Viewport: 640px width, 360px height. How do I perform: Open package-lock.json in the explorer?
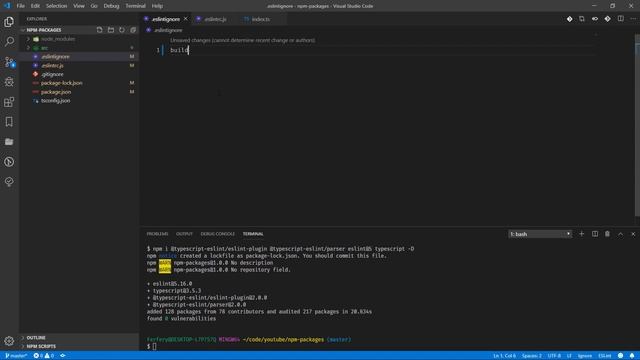[61, 83]
